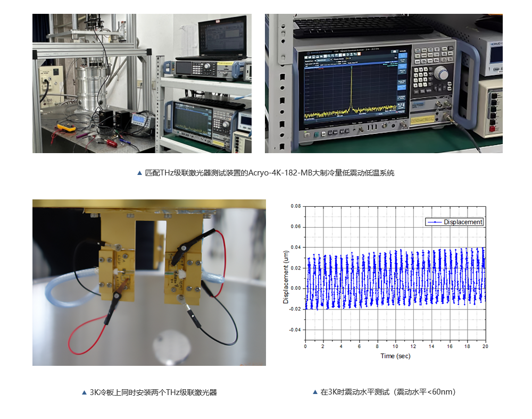Select the caption about two THz cascade lasers

pos(153,392)
